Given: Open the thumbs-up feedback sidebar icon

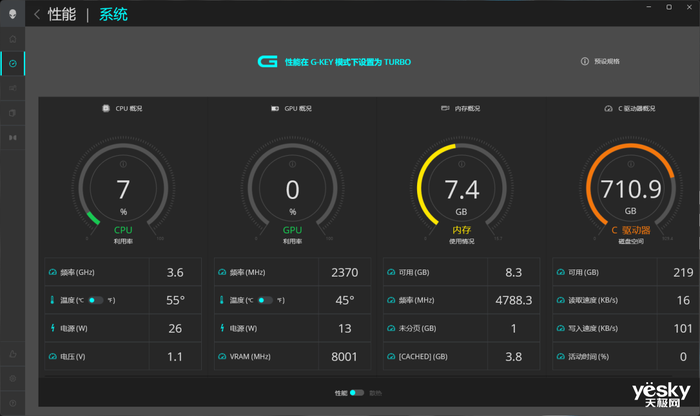Looking at the screenshot, I should [x=12, y=354].
